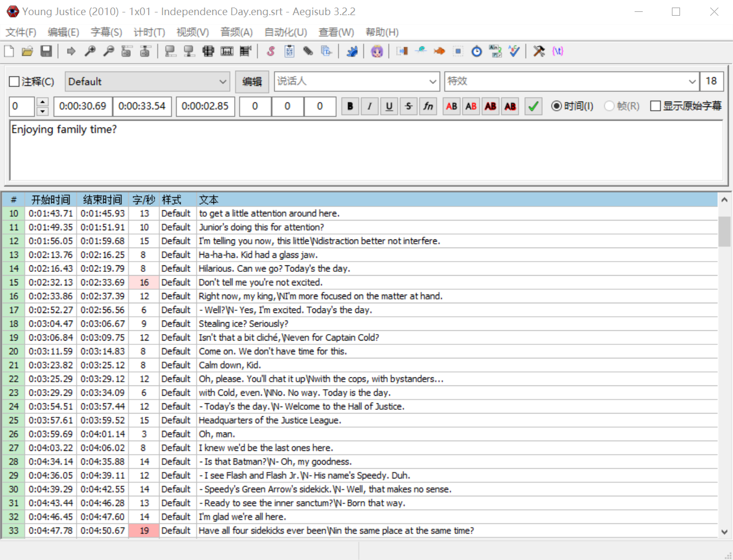This screenshot has height=560, width=733.
Task: Decrease layer number with down arrow
Action: point(43,111)
